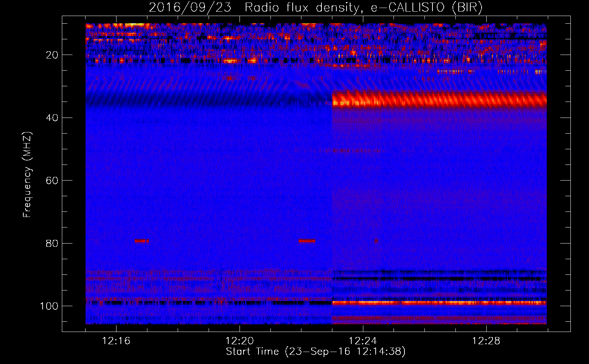Click the plot title "2016/09/23 Radio flux density, e-CALLISTO (BIR)"
The width and height of the screenshot is (589, 364).
point(316,7)
